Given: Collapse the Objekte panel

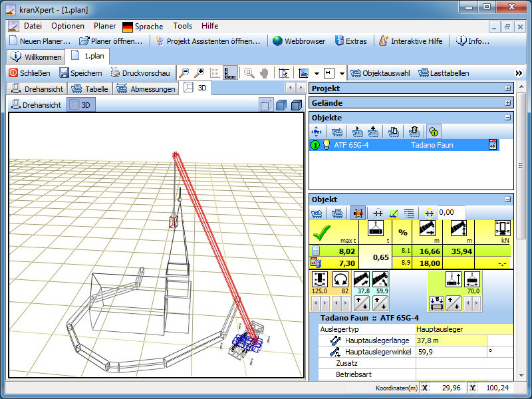Looking at the screenshot, I should [508, 118].
